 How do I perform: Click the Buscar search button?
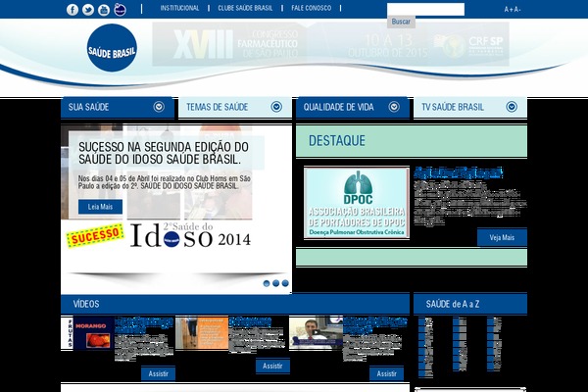pos(401,22)
